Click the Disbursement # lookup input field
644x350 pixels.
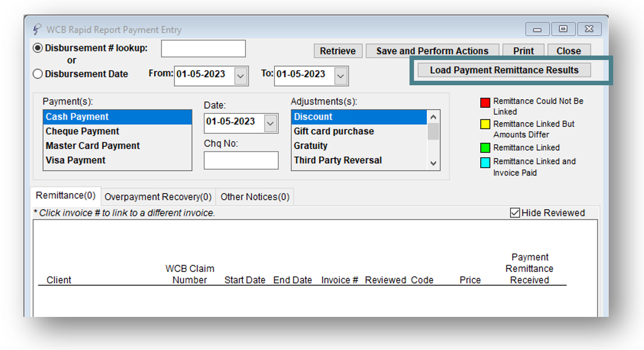point(203,48)
